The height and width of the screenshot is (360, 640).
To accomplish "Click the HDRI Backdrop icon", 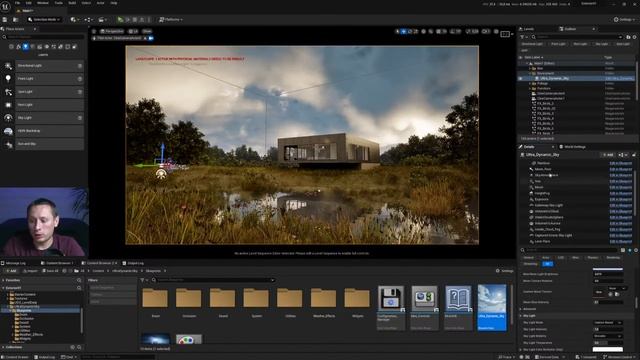I will pyautogui.click(x=8, y=131).
